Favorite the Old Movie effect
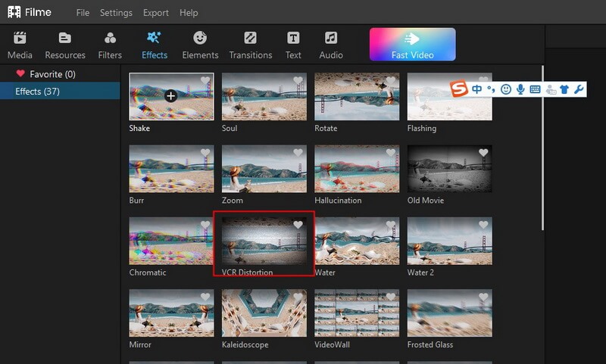 (483, 152)
